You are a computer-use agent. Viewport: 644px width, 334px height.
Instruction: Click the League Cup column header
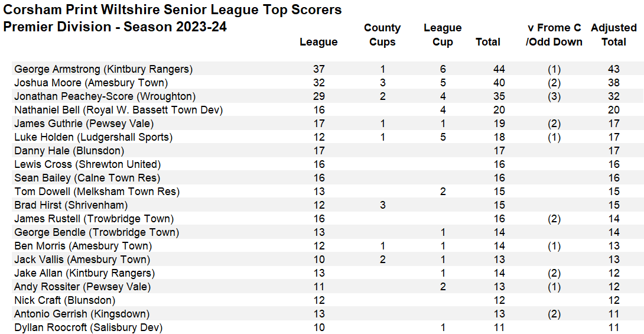[x=443, y=35]
